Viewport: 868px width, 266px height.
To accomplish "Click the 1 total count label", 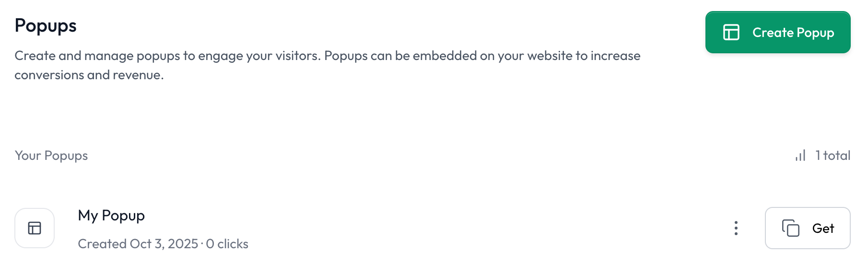I will pyautogui.click(x=833, y=155).
